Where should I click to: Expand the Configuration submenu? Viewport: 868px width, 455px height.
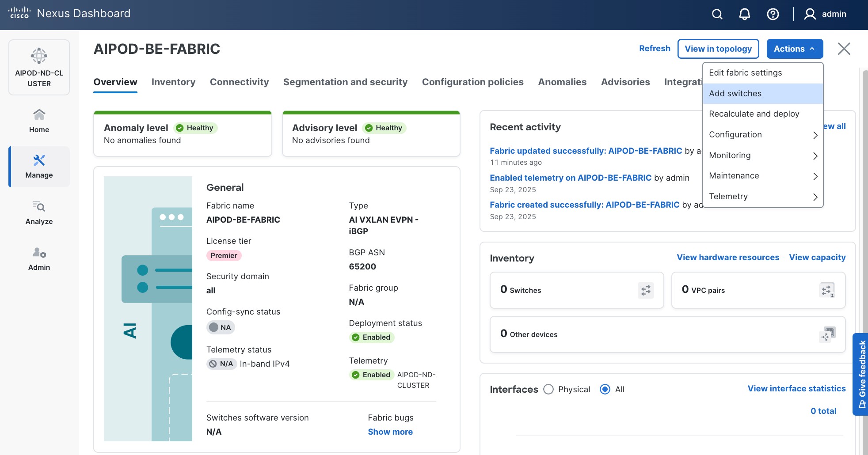[735, 134]
